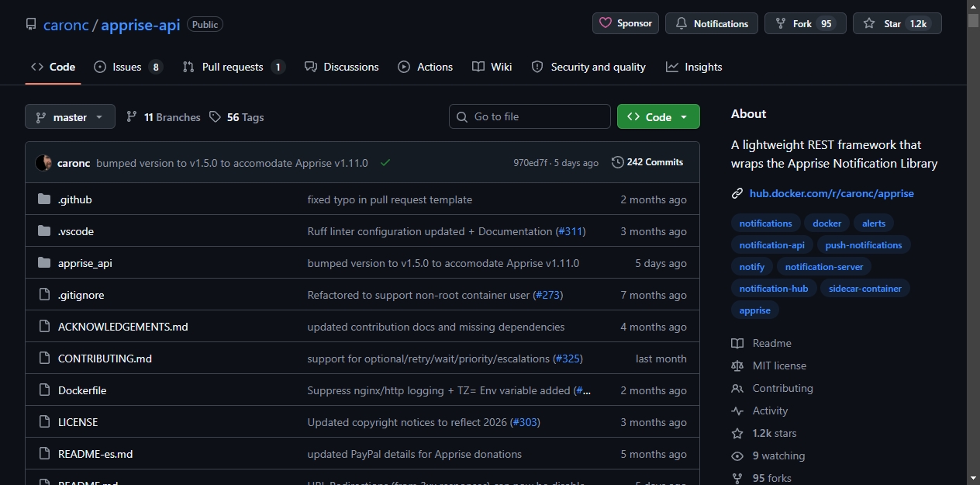Click the folder icon next to .github
The width and height of the screenshot is (980, 485).
44,199
